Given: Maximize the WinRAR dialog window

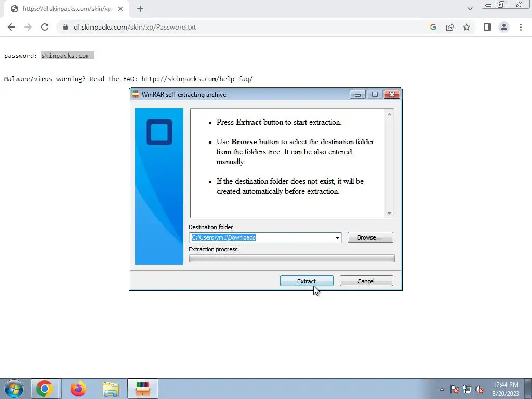Looking at the screenshot, I should (375, 95).
